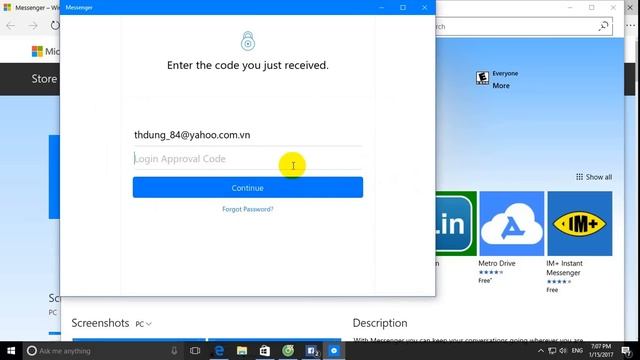Screen dimensions: 640x360
Task: Open the Forgot Password? link
Action: [247, 209]
